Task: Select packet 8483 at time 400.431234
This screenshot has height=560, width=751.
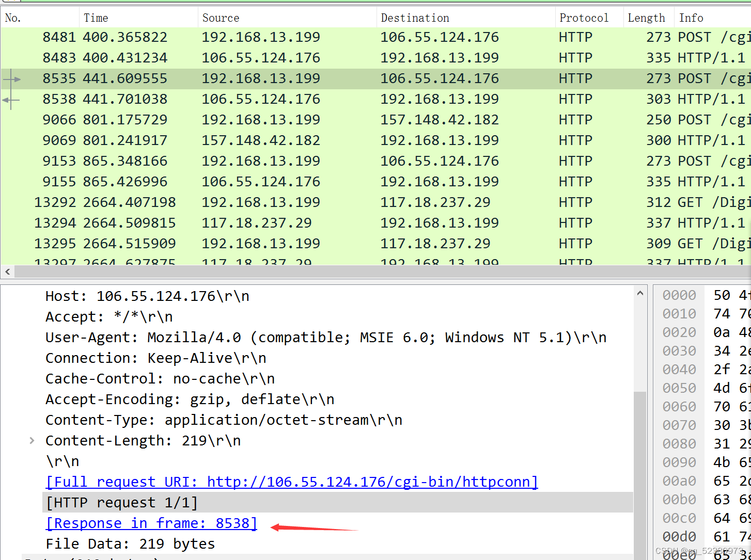Action: coord(375,58)
